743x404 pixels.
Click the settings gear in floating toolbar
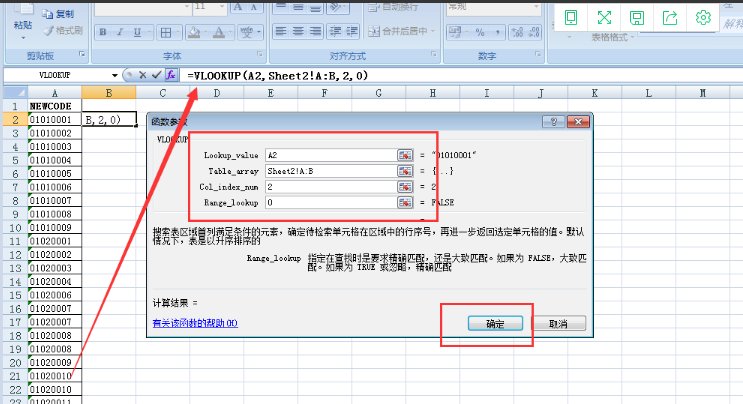click(x=703, y=17)
